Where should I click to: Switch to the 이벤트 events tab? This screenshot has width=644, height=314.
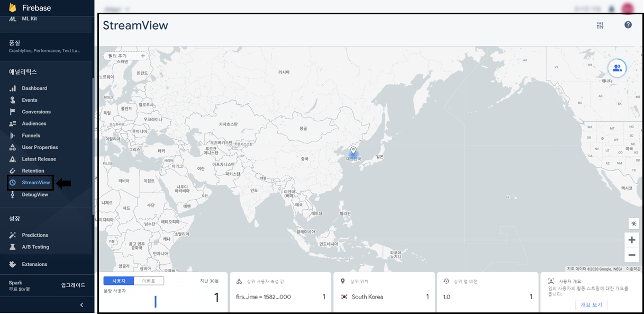tap(149, 281)
